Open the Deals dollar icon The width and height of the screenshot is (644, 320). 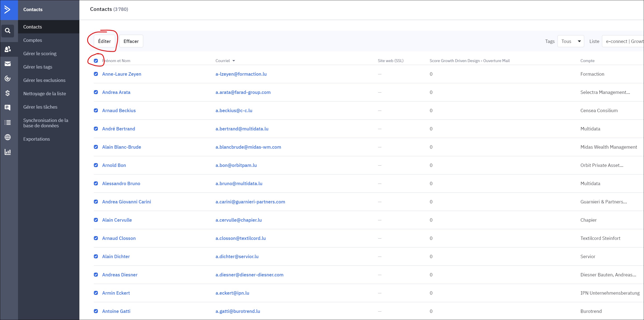coord(8,93)
